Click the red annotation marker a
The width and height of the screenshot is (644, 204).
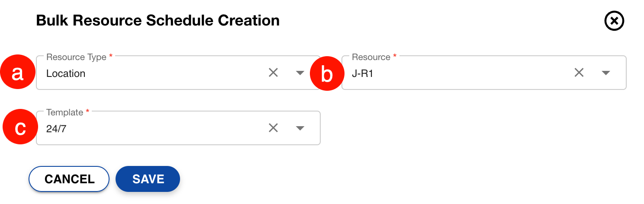(x=17, y=73)
